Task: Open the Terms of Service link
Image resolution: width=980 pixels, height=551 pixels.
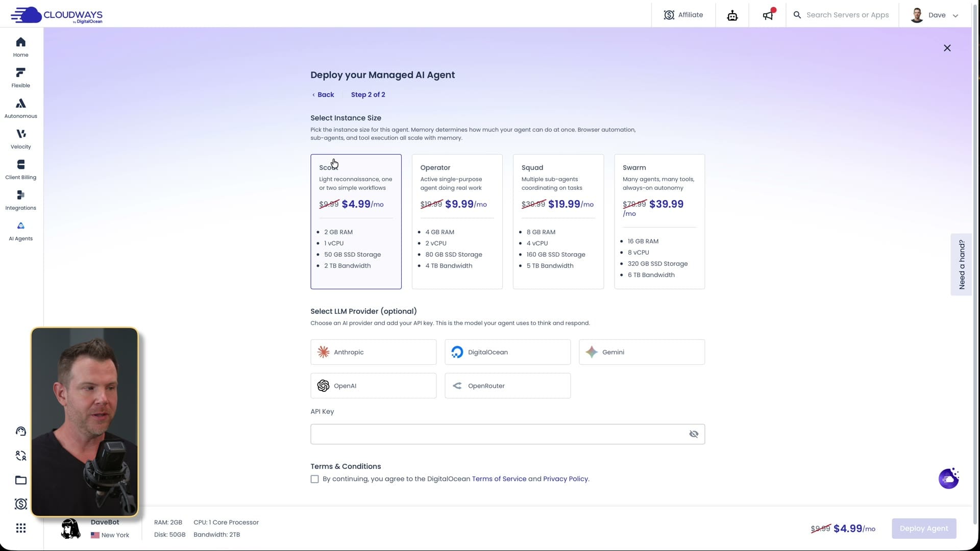Action: [499, 479]
